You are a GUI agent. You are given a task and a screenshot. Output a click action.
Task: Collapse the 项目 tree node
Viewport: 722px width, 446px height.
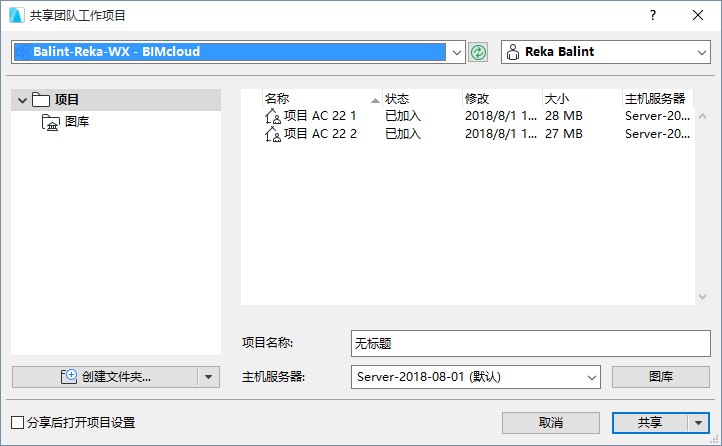pos(22,100)
